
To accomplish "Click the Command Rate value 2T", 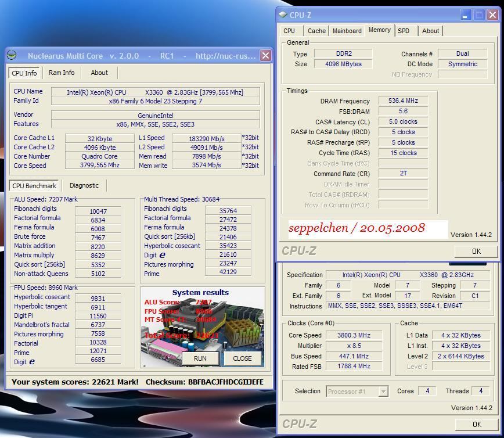I will [403, 173].
